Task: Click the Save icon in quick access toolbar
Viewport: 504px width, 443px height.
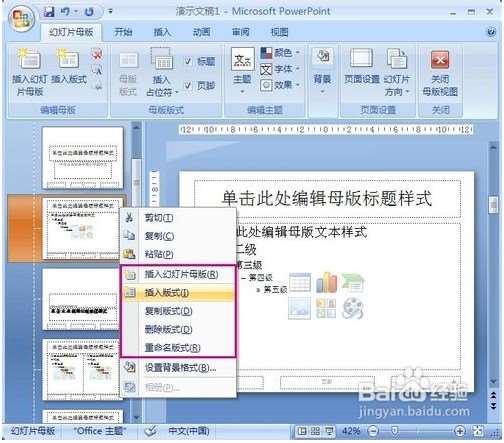Action: [x=49, y=12]
